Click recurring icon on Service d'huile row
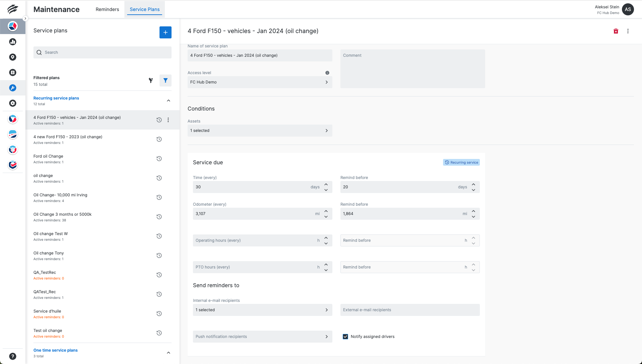Viewport: 642px width, 364px height. [x=159, y=314]
